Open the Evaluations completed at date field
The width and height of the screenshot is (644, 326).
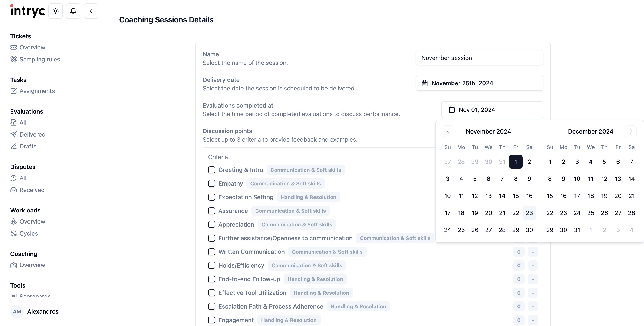[492, 110]
